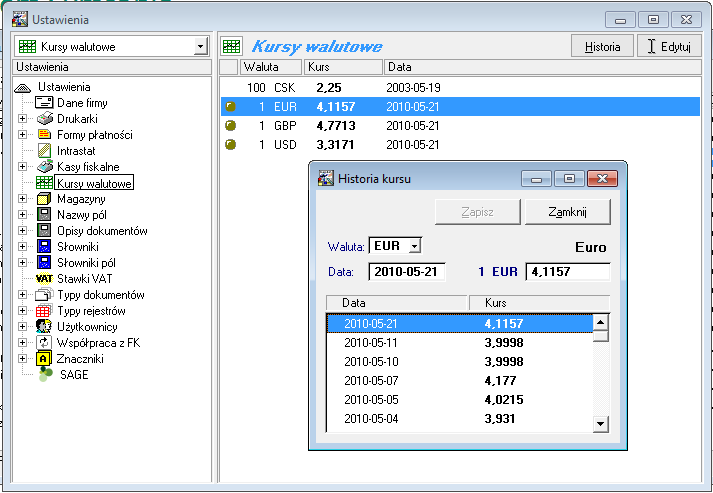Expand the Magazyny tree node
Screen dimensions: 713x493
click(x=22, y=199)
